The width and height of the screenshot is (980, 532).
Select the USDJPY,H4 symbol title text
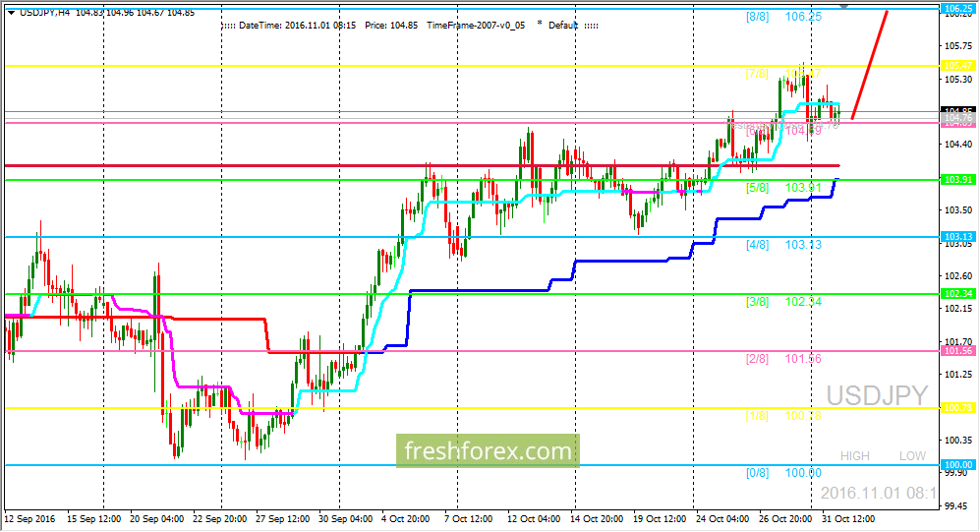pos(45,12)
